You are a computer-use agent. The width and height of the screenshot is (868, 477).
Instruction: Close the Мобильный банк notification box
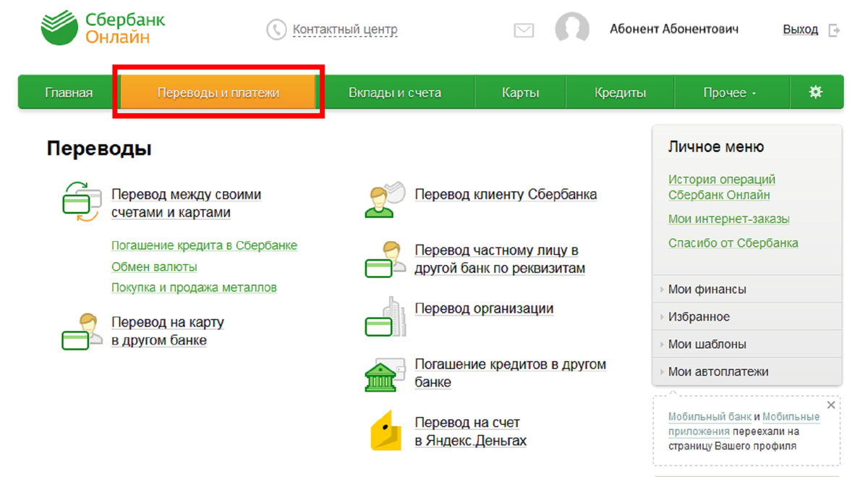tap(831, 405)
